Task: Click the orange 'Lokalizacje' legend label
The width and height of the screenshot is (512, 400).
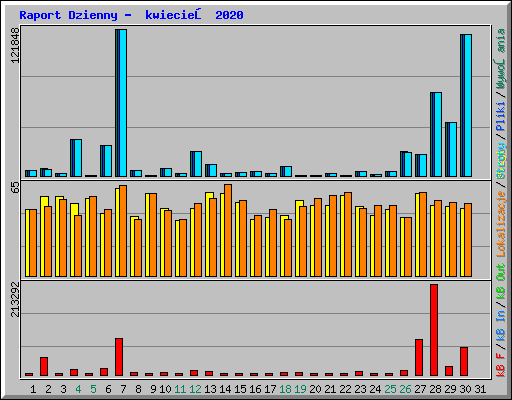Action: point(501,224)
